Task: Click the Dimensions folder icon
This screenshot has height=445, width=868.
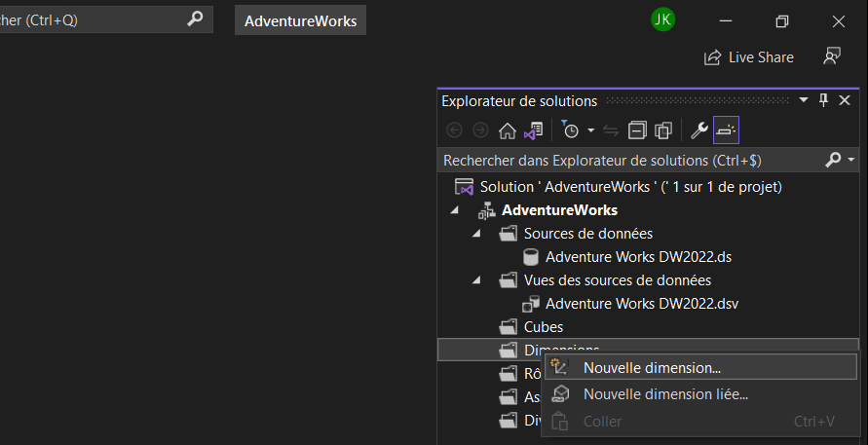Action: click(x=509, y=351)
